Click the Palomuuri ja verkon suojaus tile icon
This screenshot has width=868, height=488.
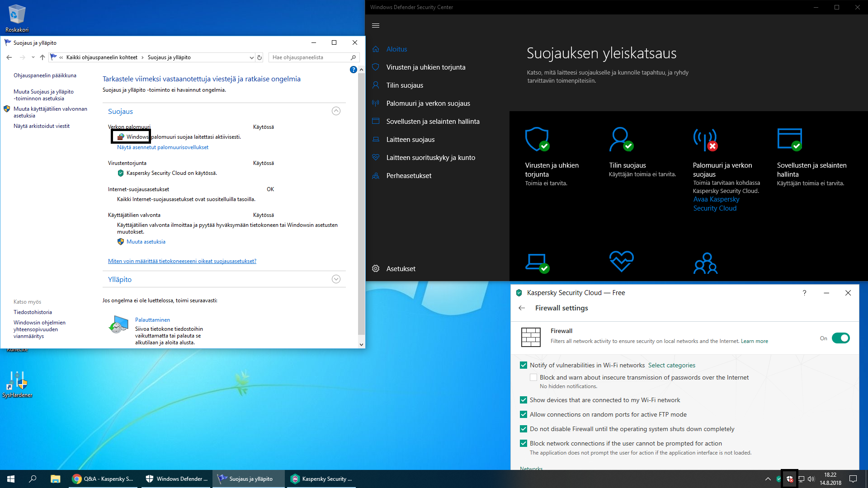coord(705,140)
